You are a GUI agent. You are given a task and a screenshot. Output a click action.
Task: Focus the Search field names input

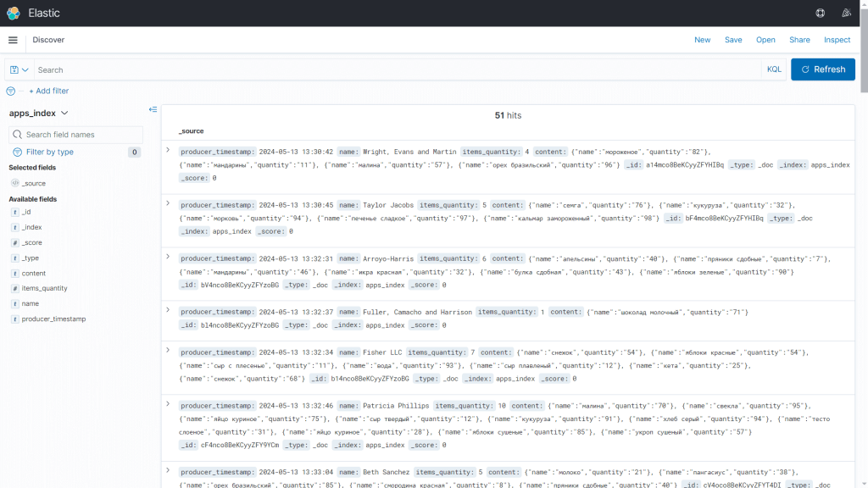tap(75, 135)
